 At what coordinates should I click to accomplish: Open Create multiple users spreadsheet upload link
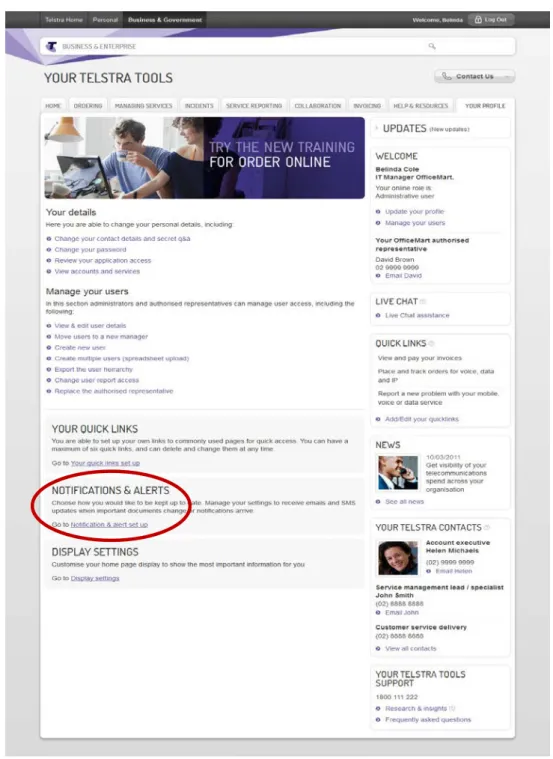(122, 359)
